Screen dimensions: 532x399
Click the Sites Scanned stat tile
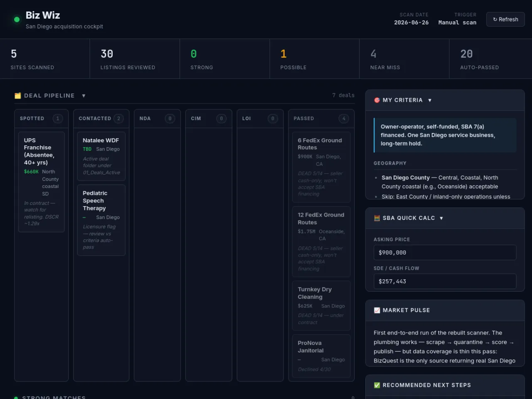pos(45,59)
